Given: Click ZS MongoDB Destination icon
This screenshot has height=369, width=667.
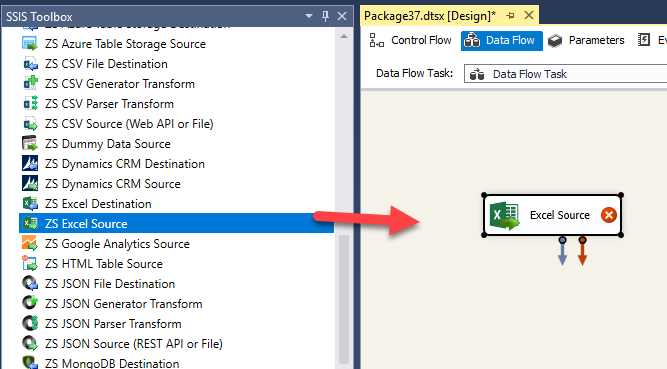Looking at the screenshot, I should [30, 363].
